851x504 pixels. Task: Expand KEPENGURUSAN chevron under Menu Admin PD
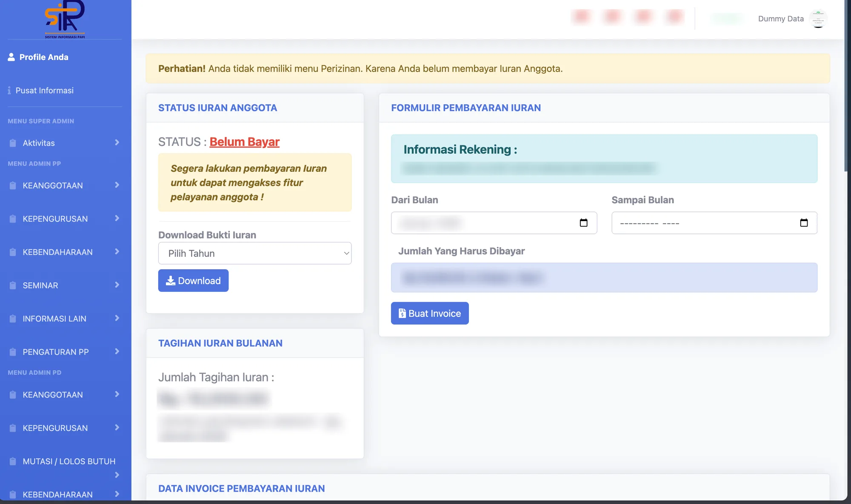[x=117, y=427]
